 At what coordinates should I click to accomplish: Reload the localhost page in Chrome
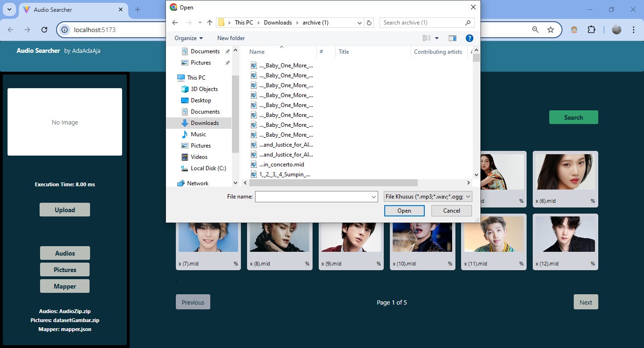pyautogui.click(x=44, y=30)
